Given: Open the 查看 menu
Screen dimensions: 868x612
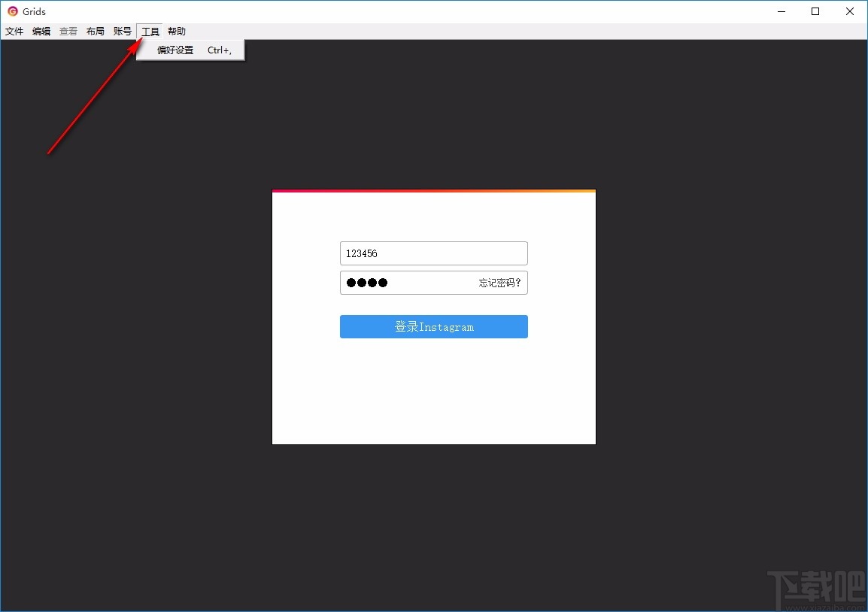Looking at the screenshot, I should coord(68,32).
